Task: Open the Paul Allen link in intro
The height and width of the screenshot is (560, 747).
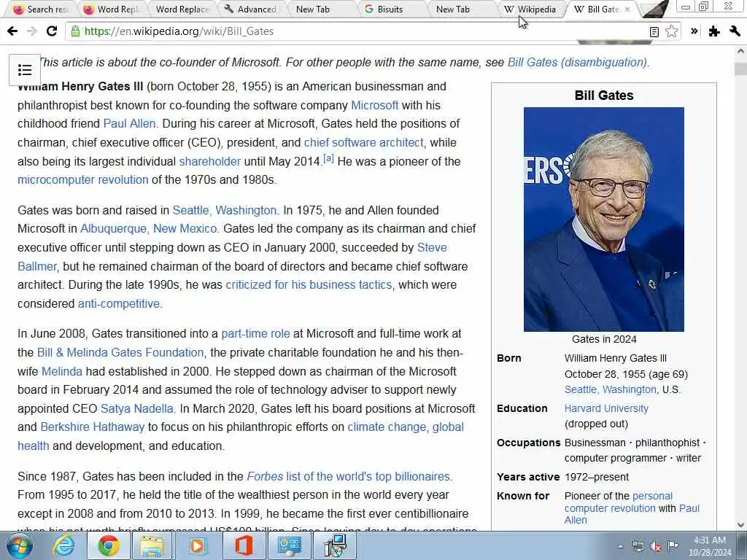Action: [130, 124]
